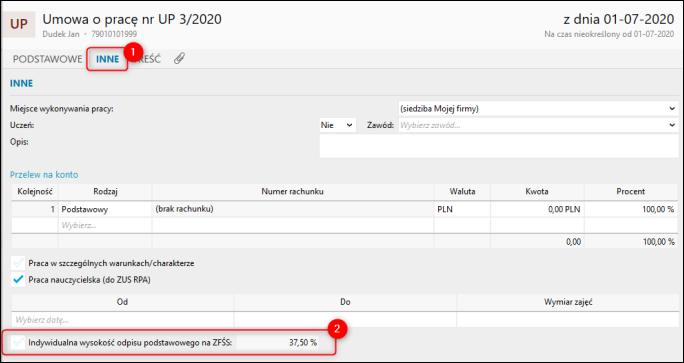The width and height of the screenshot is (684, 363).
Task: Enable Indywidualna wysokość odpisu na ZFŚS checkbox
Action: tap(18, 342)
